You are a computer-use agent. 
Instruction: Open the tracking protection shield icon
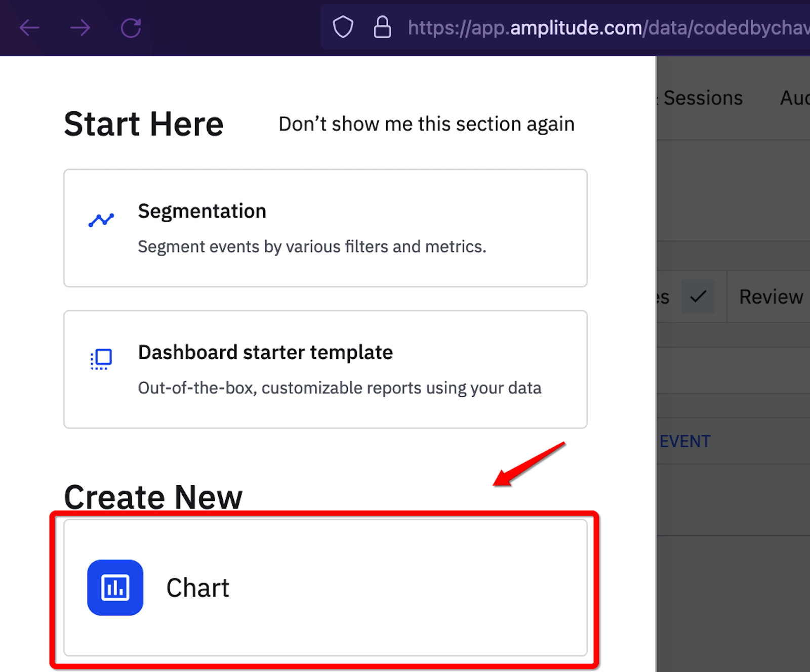point(343,26)
